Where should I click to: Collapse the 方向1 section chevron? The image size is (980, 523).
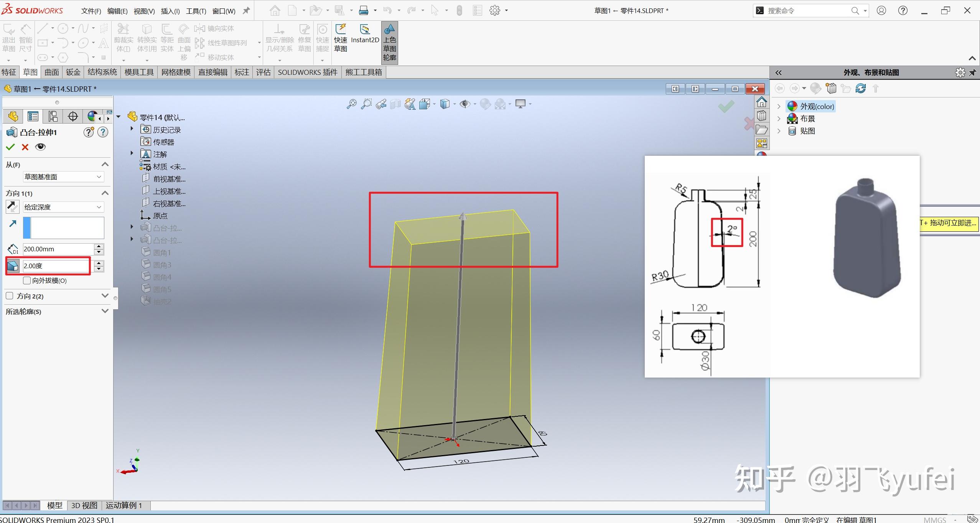[x=105, y=193]
